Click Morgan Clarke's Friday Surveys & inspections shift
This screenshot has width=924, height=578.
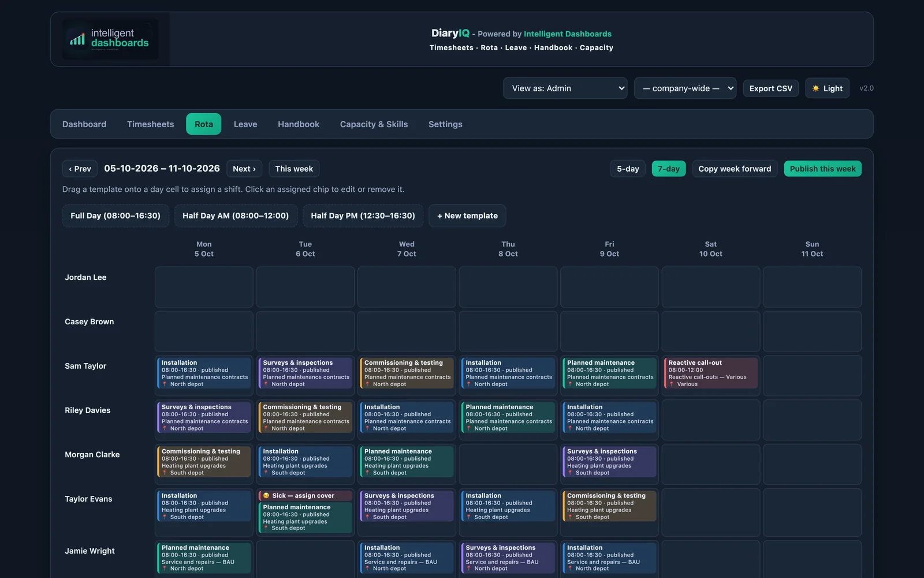click(x=609, y=462)
